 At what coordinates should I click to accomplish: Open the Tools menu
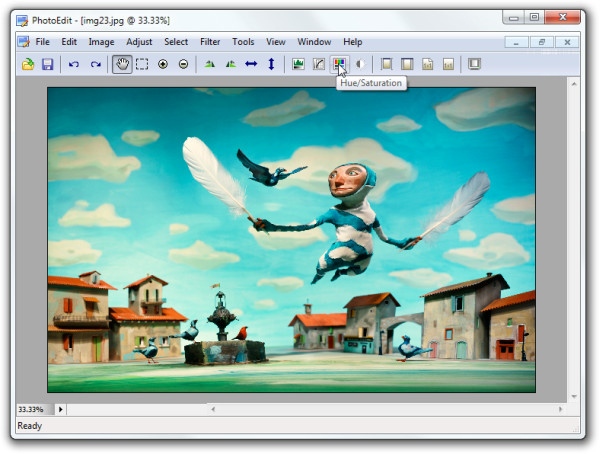[243, 42]
